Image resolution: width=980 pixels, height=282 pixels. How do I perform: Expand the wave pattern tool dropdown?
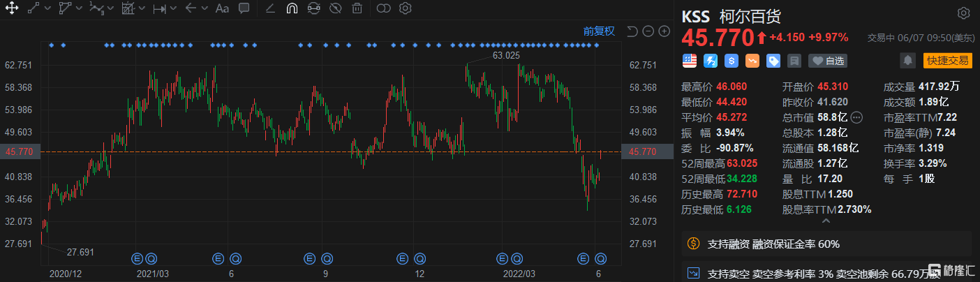(x=110, y=9)
